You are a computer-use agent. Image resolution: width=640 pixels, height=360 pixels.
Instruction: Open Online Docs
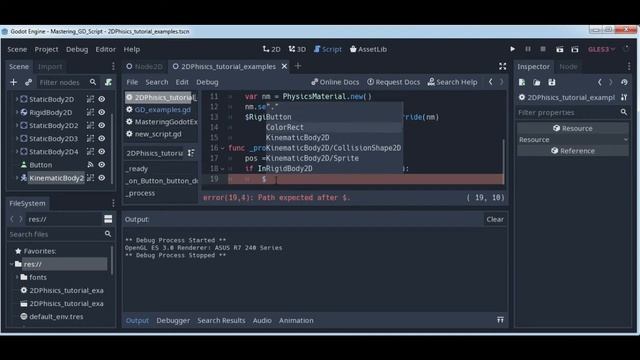(x=335, y=82)
